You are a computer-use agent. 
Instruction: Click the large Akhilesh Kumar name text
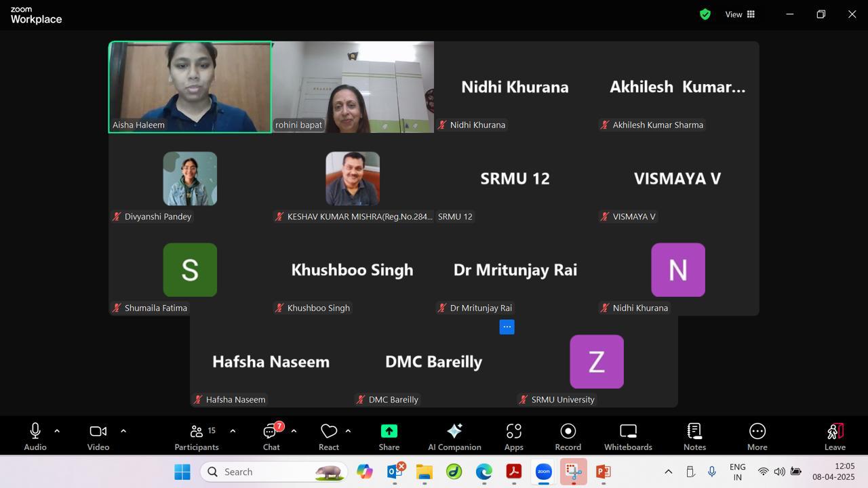pyautogui.click(x=677, y=87)
